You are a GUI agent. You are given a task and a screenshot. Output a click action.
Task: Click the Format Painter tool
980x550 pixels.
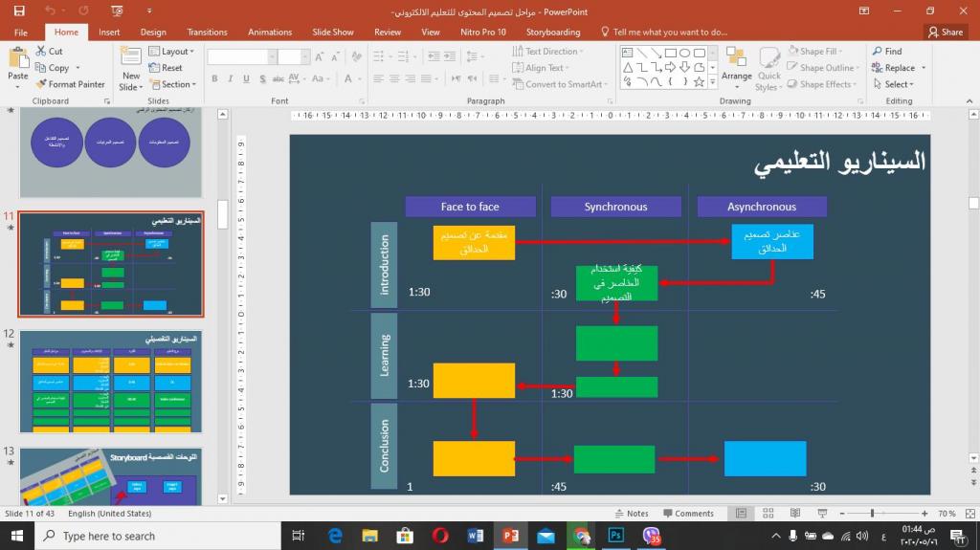click(x=70, y=84)
